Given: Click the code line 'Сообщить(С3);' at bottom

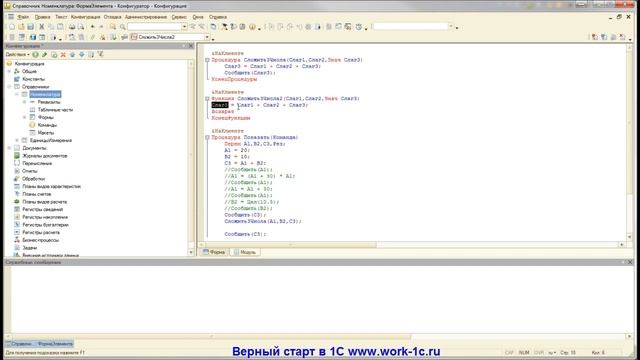Looking at the screenshot, I should click(245, 234).
